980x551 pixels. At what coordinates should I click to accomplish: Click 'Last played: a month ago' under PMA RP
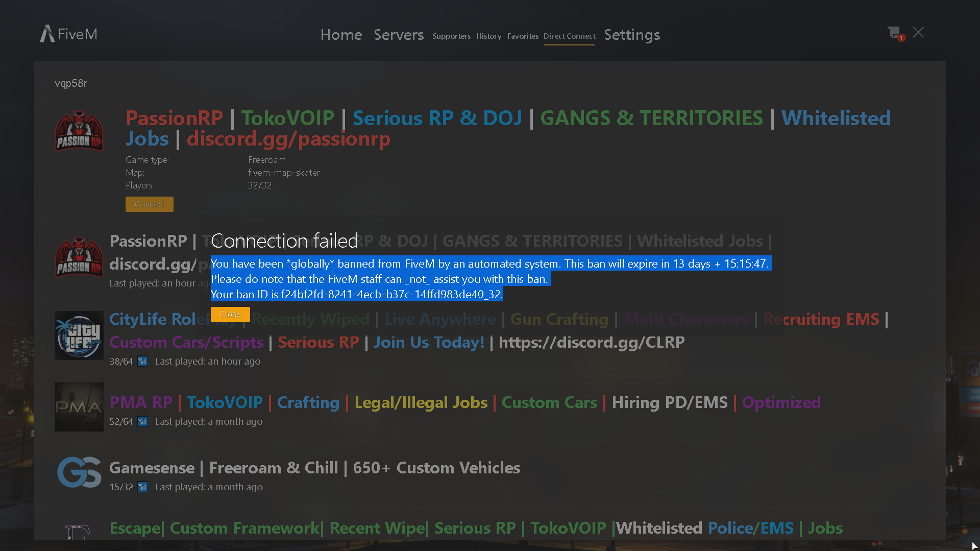(x=209, y=422)
